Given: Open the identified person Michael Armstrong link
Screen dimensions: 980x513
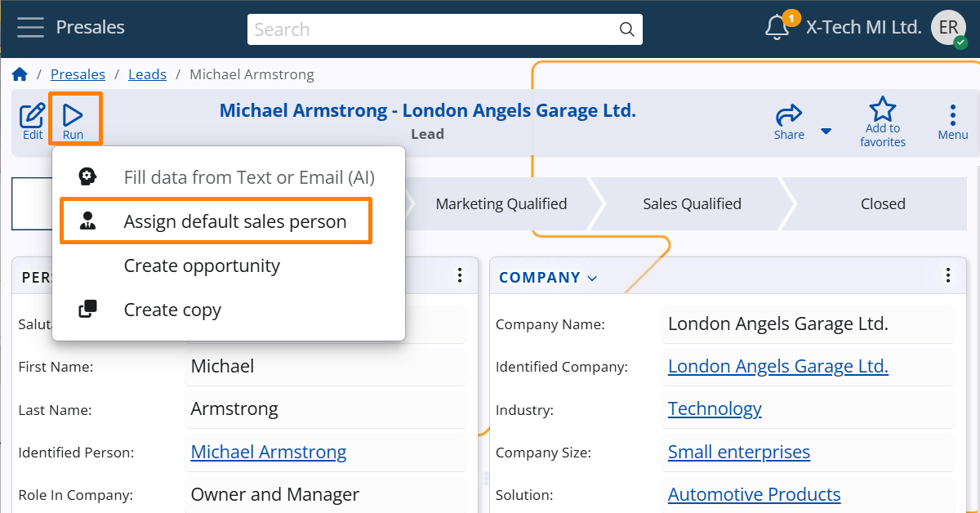Looking at the screenshot, I should (268, 452).
